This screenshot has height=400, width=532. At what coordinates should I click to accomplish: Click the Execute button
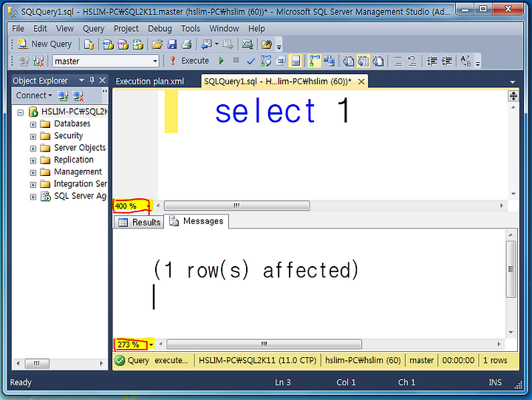click(x=189, y=61)
